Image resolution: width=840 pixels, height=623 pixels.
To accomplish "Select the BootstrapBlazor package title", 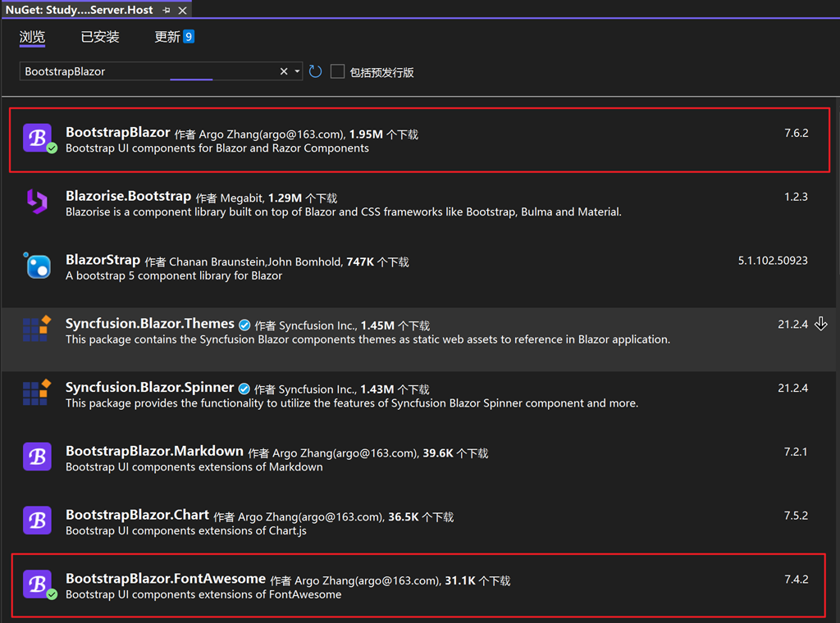I will (x=118, y=132).
